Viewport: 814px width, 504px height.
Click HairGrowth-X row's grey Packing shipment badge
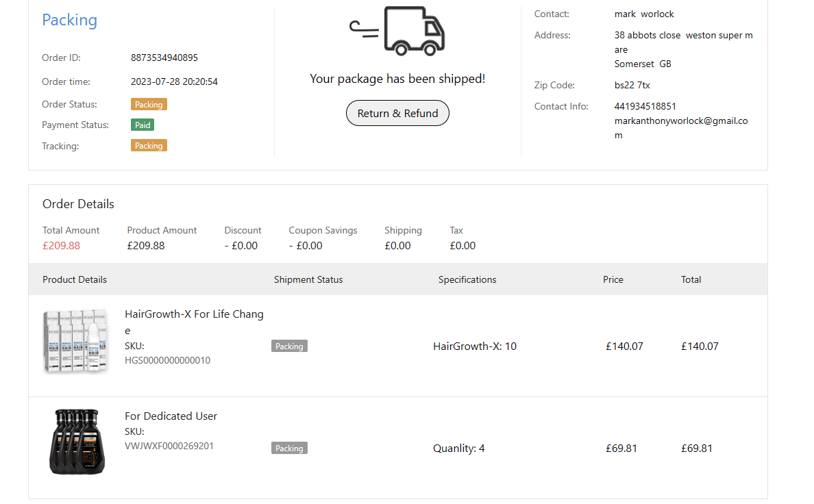[x=289, y=346]
